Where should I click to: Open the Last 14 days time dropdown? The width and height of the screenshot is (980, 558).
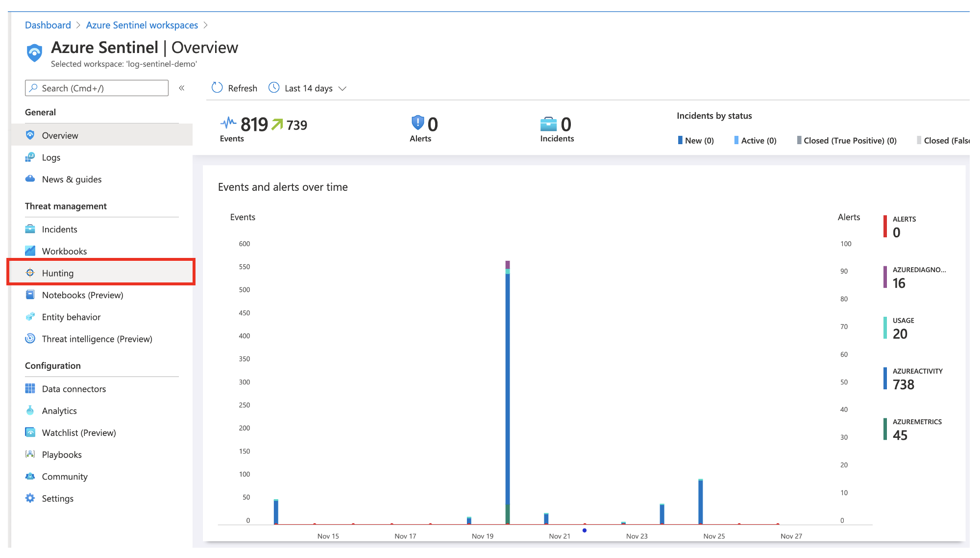tap(308, 88)
